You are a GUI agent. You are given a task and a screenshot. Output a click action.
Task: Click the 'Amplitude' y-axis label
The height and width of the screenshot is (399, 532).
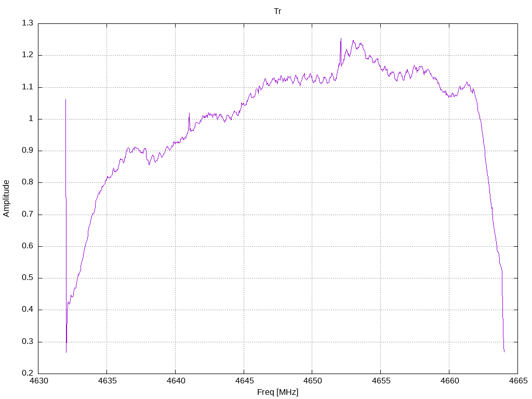6,198
